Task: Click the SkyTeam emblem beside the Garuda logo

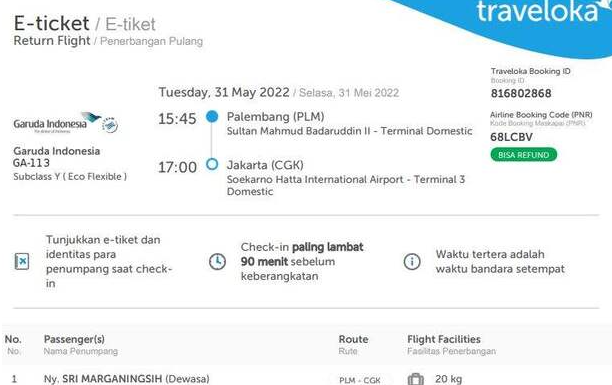Action: pyautogui.click(x=110, y=125)
